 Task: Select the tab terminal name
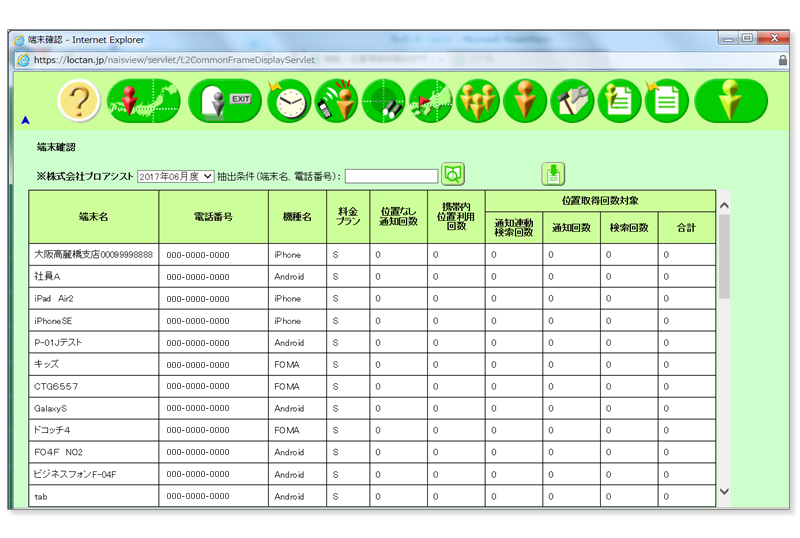41,497
